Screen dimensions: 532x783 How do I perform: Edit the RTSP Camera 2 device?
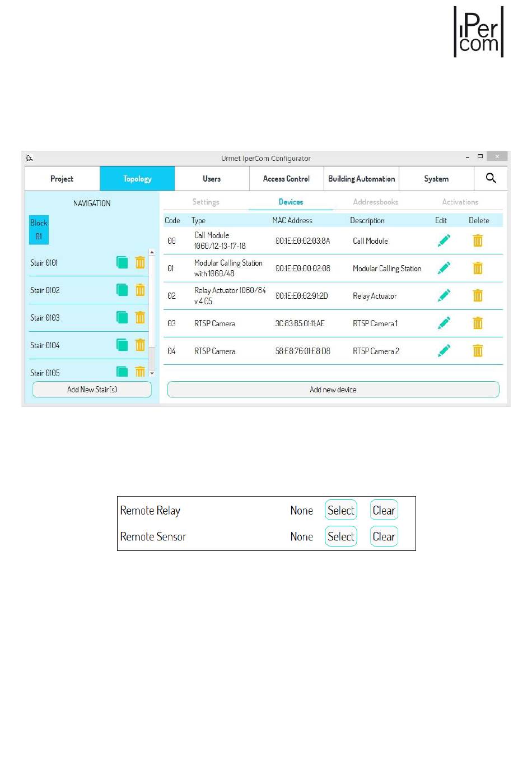(444, 351)
